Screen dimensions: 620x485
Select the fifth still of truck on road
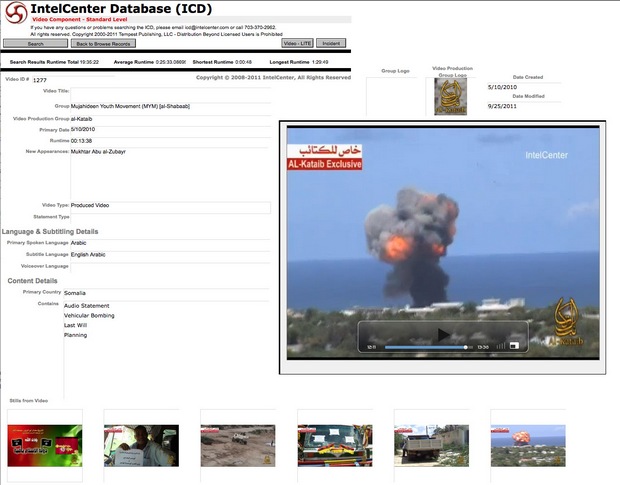click(x=431, y=445)
